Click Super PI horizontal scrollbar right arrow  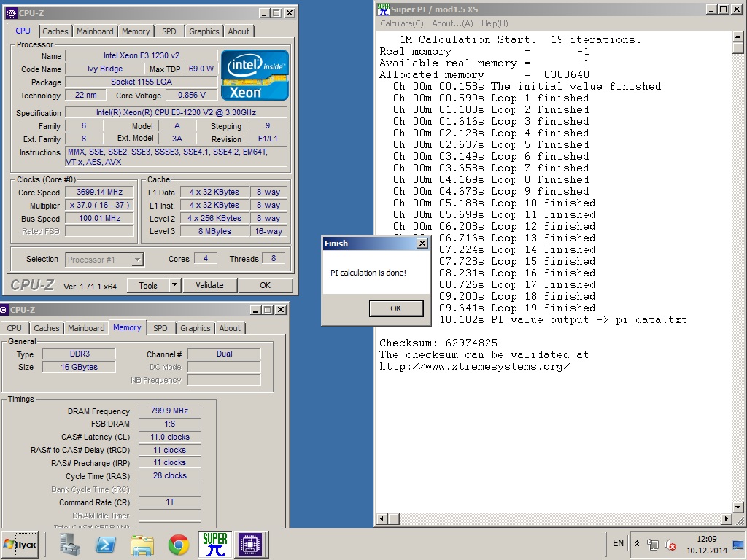(x=726, y=518)
